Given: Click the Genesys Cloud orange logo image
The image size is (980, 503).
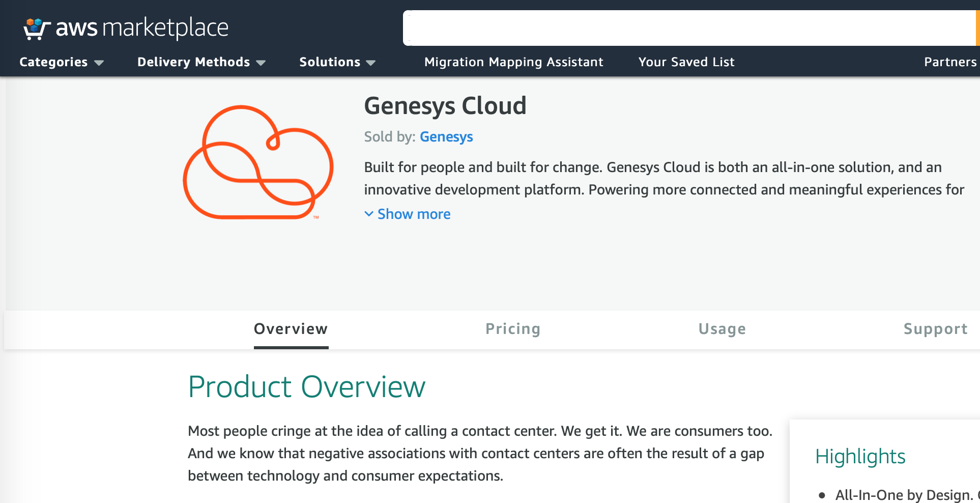Looking at the screenshot, I should click(258, 162).
